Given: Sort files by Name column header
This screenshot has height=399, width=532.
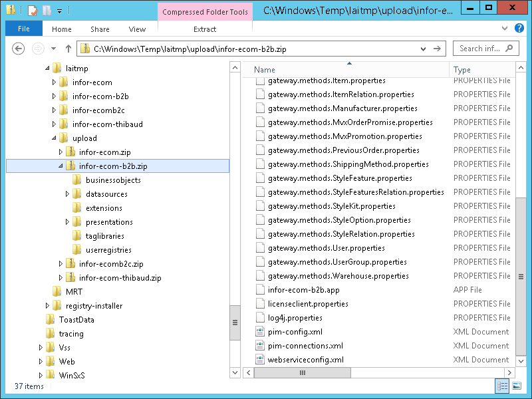Looking at the screenshot, I should pyautogui.click(x=265, y=70).
